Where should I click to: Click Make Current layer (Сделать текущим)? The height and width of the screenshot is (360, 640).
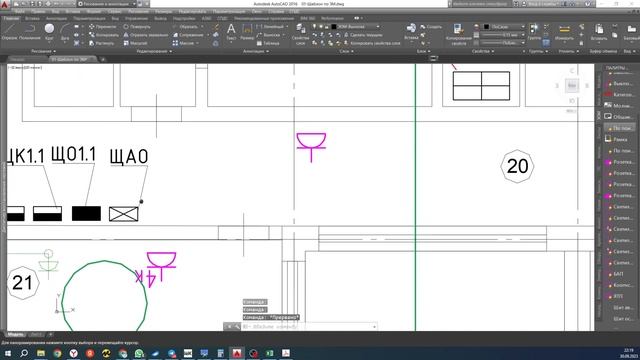[364, 35]
